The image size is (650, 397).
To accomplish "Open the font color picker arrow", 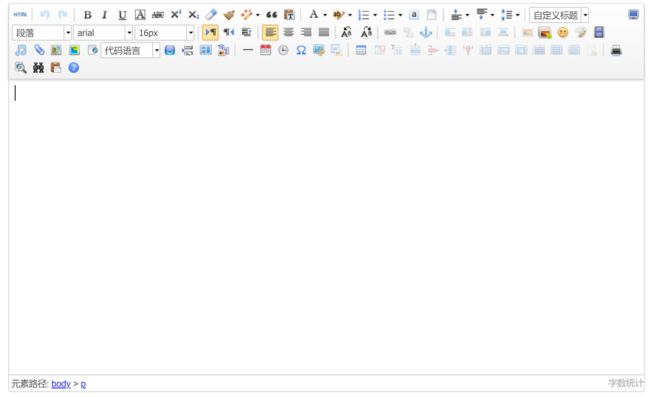I will 325,15.
